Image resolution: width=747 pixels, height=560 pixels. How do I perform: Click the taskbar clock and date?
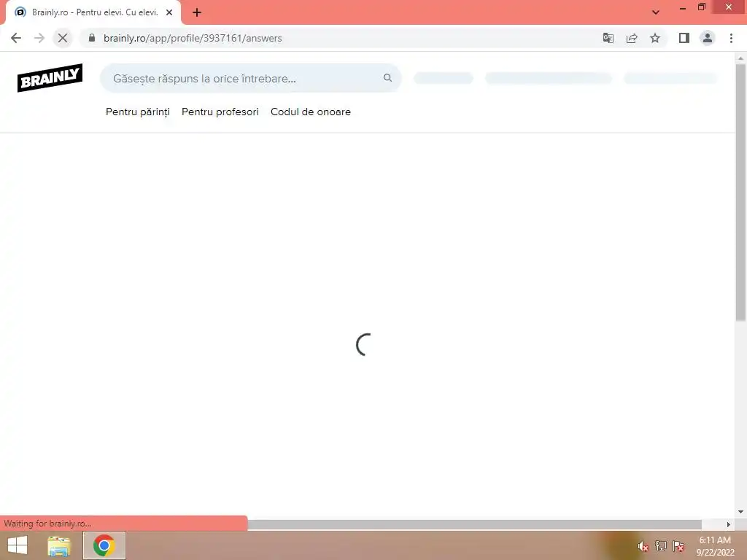pos(715,546)
